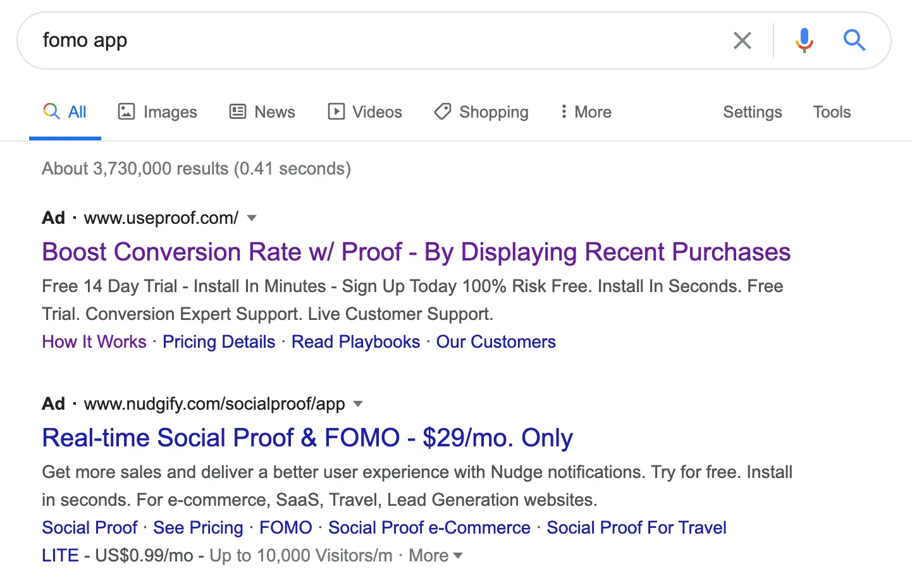The width and height of the screenshot is (912, 588).
Task: Select the Images tab icon
Action: [x=127, y=111]
